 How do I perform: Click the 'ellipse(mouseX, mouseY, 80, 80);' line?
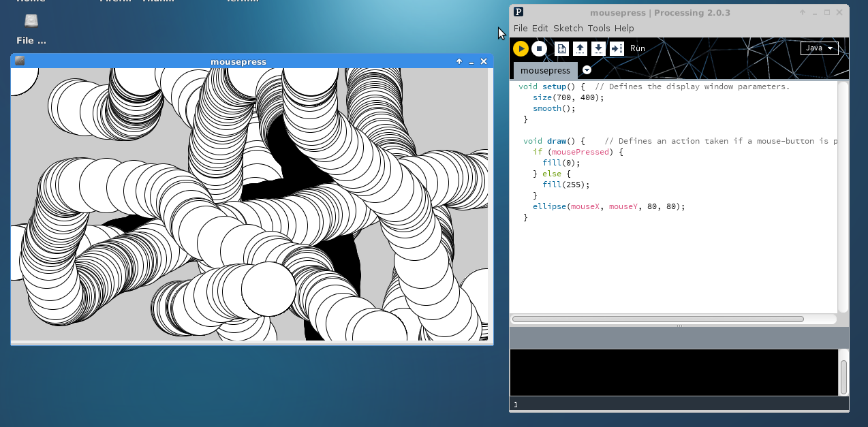point(608,206)
